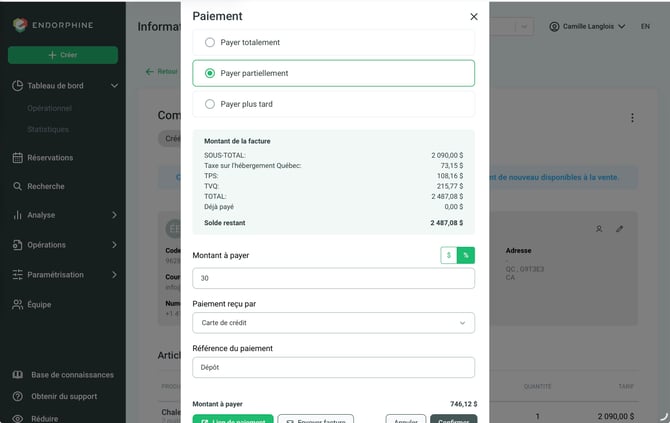Image resolution: width=670 pixels, height=423 pixels.
Task: Click the Endorphine logo icon
Action: click(20, 25)
